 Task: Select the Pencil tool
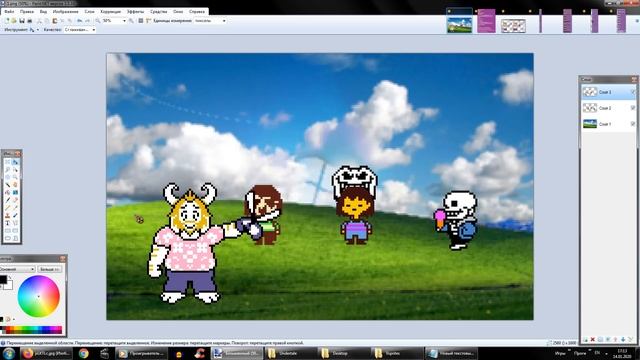[x=7, y=207]
